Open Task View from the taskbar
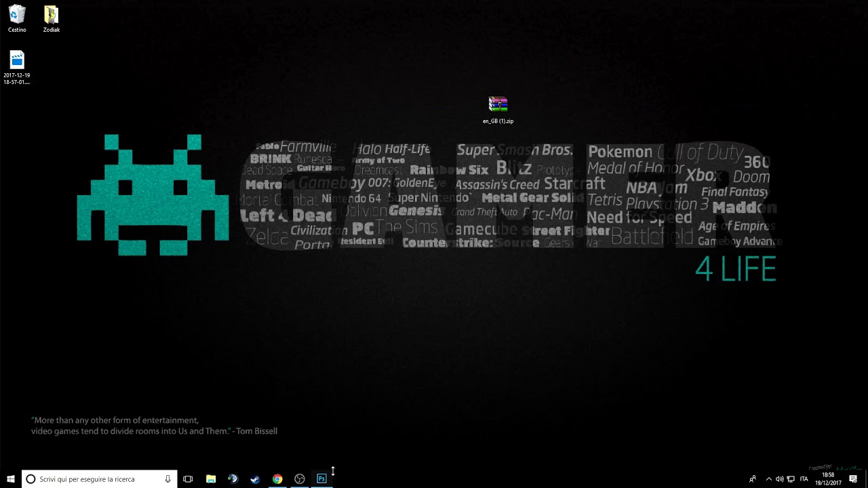 point(188,479)
